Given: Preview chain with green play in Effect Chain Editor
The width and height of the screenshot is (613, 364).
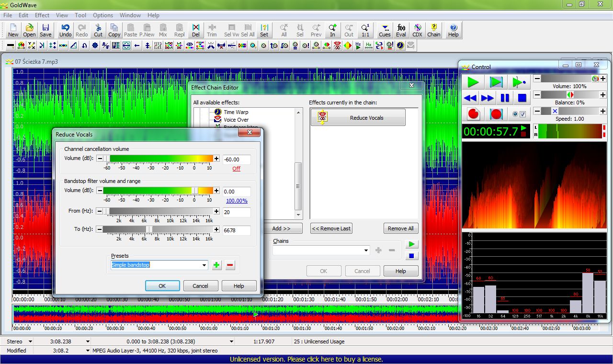Looking at the screenshot, I should pyautogui.click(x=411, y=244).
